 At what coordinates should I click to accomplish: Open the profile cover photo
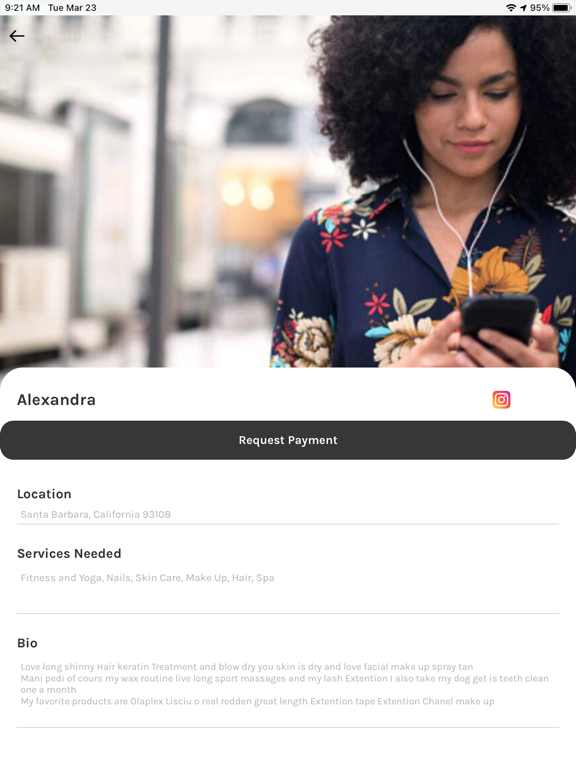click(288, 191)
